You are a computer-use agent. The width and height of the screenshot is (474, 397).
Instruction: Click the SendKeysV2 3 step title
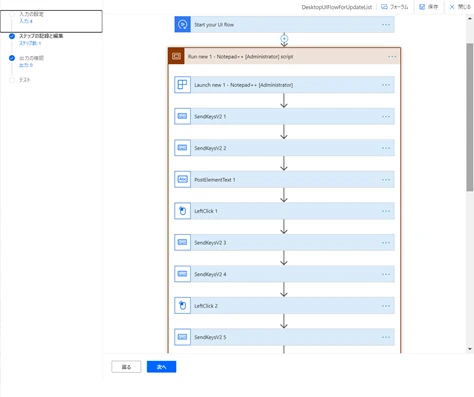point(210,243)
